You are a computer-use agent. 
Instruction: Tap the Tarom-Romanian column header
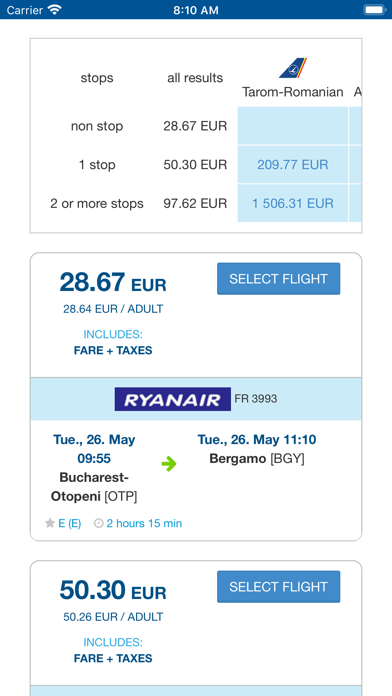click(x=293, y=92)
